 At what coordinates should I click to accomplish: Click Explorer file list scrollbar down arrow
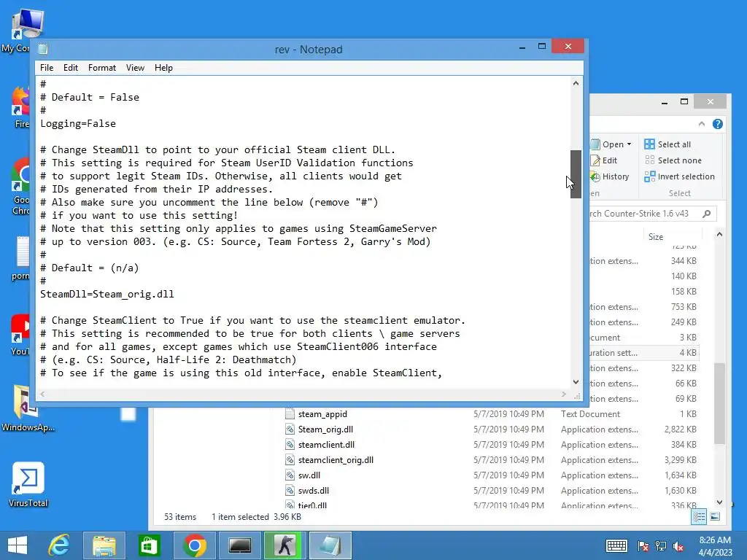pyautogui.click(x=719, y=502)
